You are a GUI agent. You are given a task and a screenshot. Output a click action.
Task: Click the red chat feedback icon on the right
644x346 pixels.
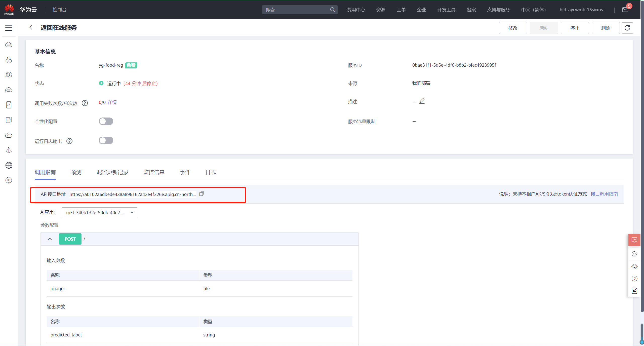tap(634, 240)
